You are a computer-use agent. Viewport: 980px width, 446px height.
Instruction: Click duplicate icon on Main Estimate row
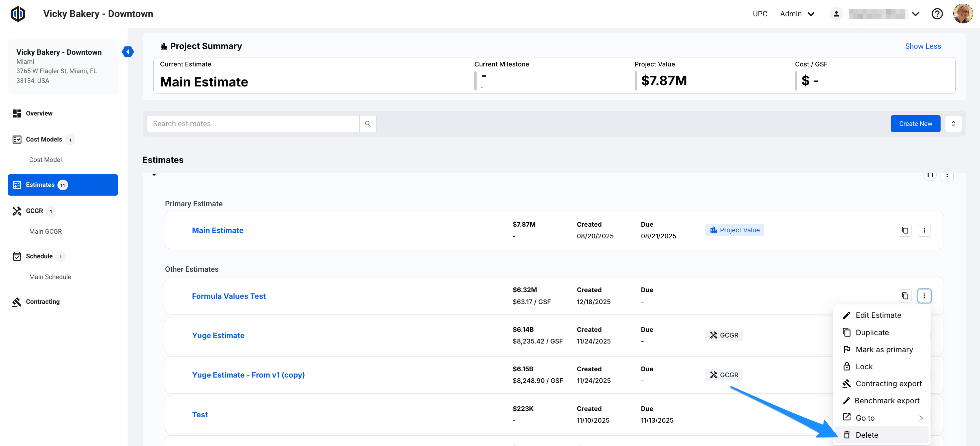[x=905, y=230]
